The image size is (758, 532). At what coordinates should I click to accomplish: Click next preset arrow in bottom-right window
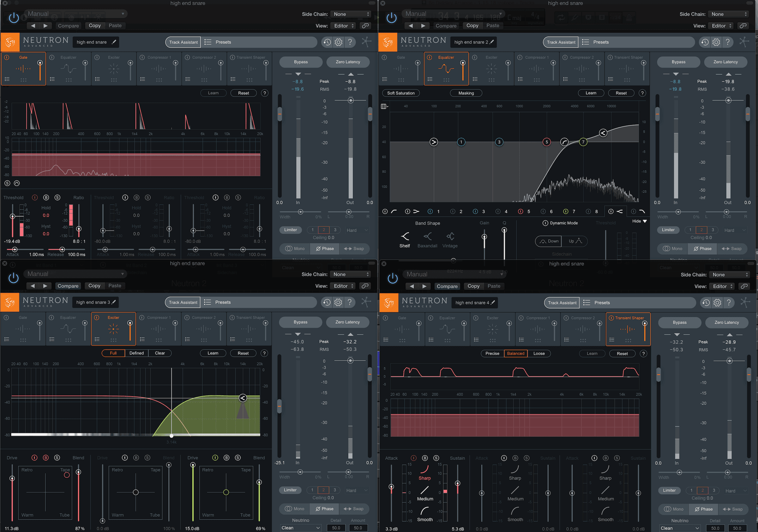(x=424, y=286)
